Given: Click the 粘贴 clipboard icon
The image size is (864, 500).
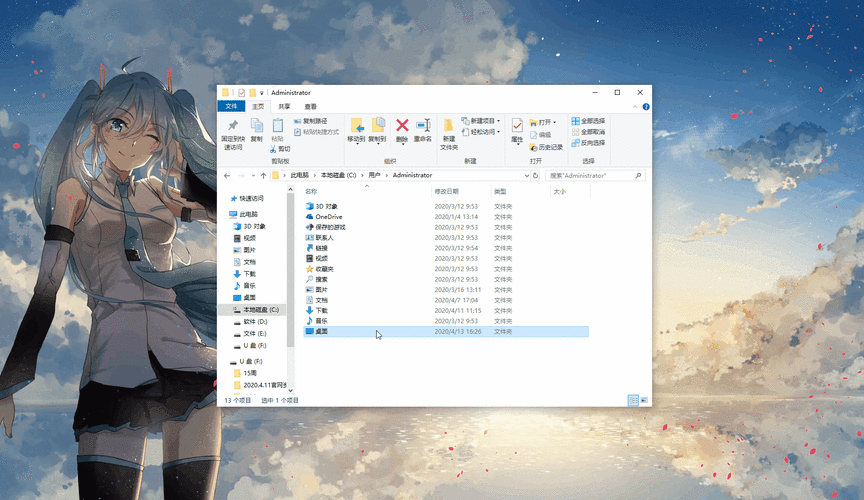Looking at the screenshot, I should click(x=278, y=125).
